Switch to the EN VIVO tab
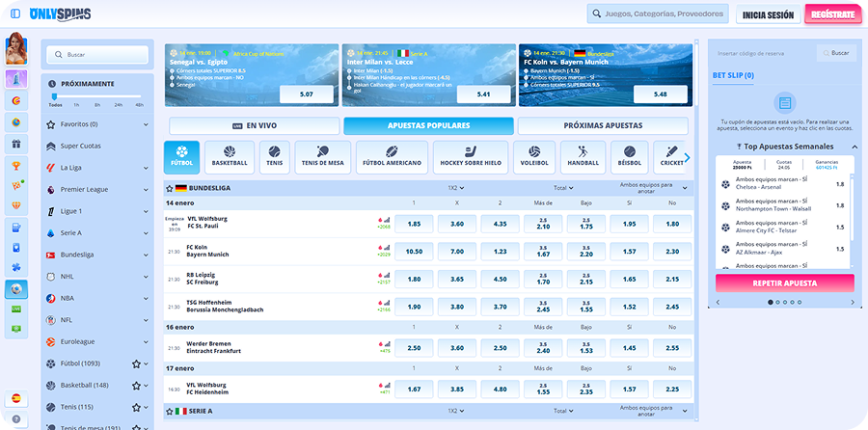The height and width of the screenshot is (430, 868). click(254, 125)
